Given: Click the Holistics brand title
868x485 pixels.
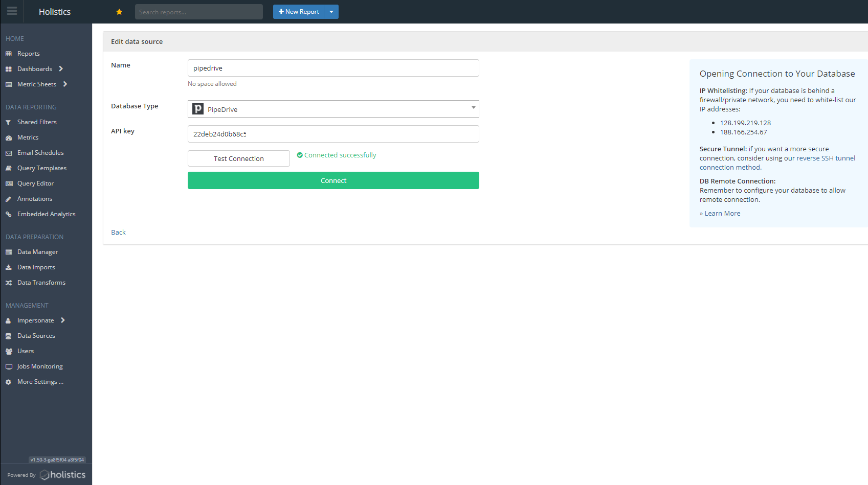Looking at the screenshot, I should tap(55, 12).
